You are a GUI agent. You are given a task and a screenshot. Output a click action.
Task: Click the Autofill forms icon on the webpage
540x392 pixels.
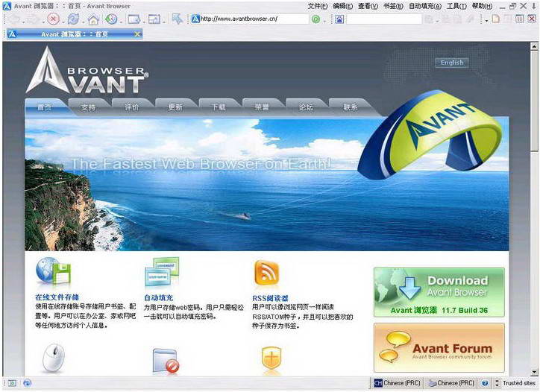point(162,271)
